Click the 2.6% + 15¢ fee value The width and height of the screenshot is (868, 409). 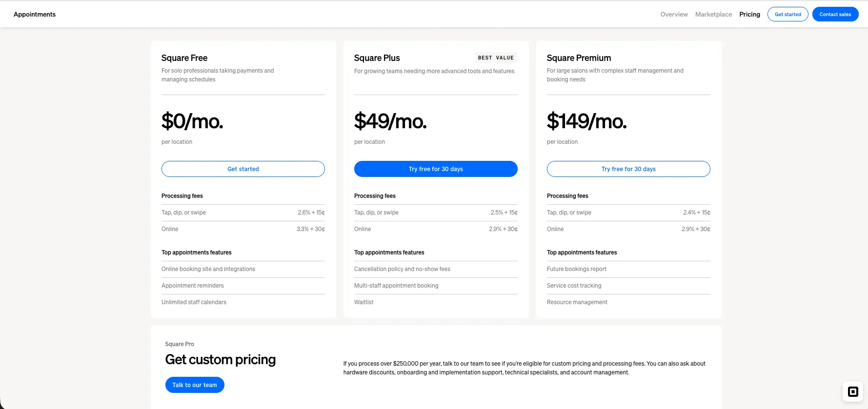(311, 213)
